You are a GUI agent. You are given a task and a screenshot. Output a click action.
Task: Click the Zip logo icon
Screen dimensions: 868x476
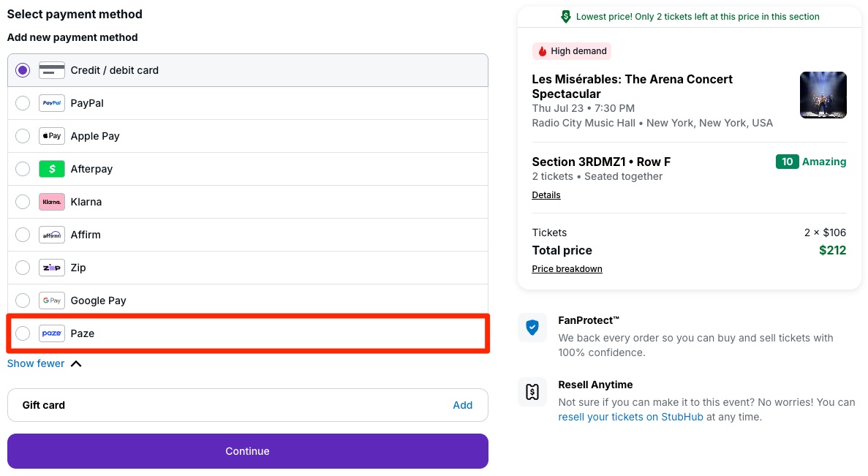[x=51, y=268]
